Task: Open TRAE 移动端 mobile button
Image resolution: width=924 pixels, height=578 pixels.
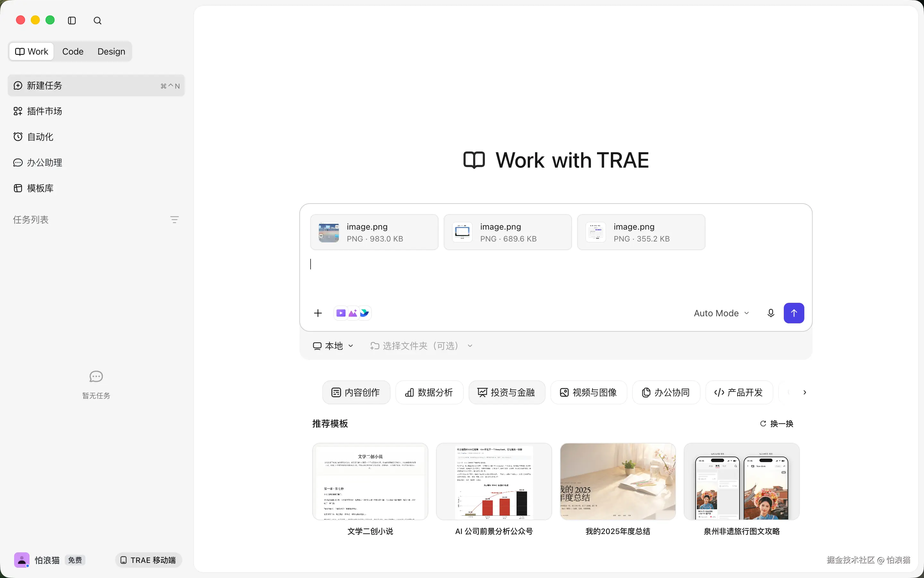Action: coord(149,560)
